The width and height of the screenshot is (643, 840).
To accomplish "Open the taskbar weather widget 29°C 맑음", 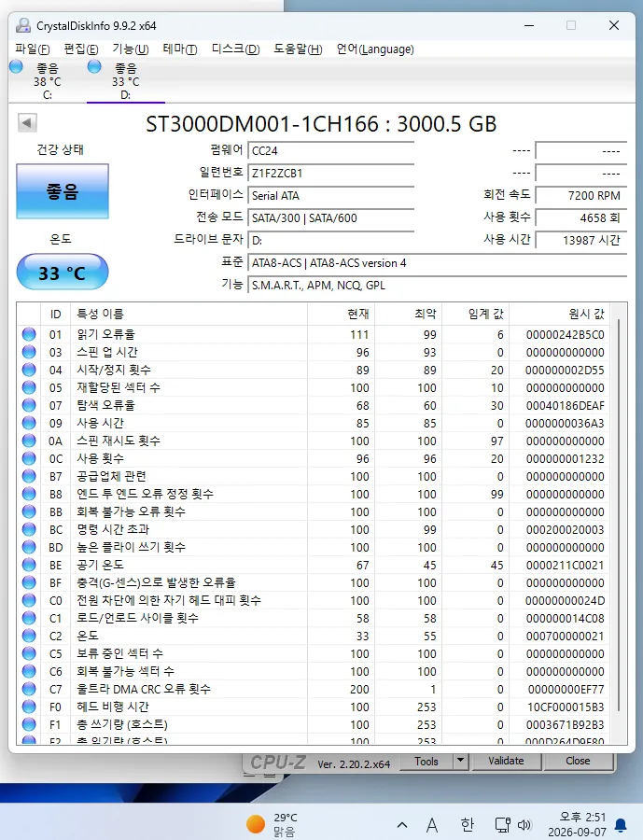I will tap(273, 824).
